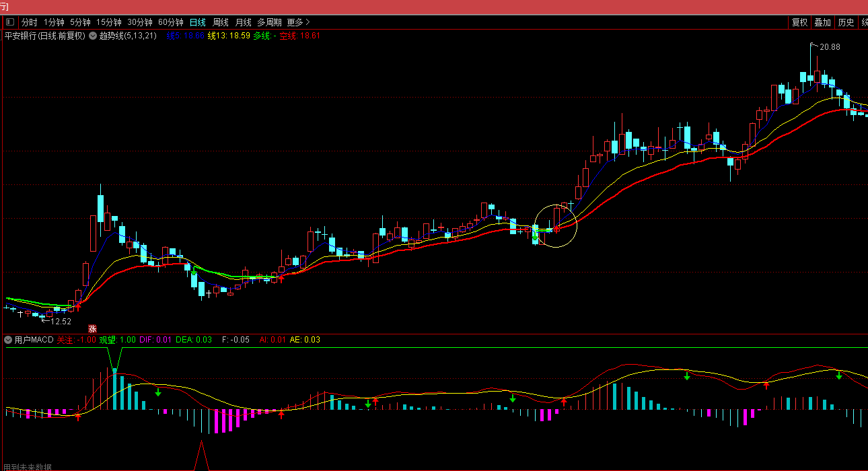The image size is (868, 471).
Task: Switch to the 周线 weekly chart tab
Action: tap(221, 22)
